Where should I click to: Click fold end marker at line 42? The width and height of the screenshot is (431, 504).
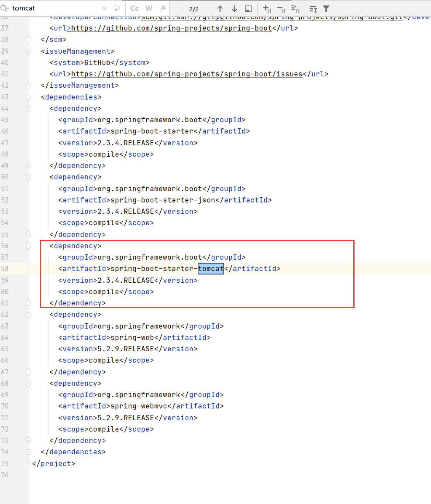click(28, 86)
